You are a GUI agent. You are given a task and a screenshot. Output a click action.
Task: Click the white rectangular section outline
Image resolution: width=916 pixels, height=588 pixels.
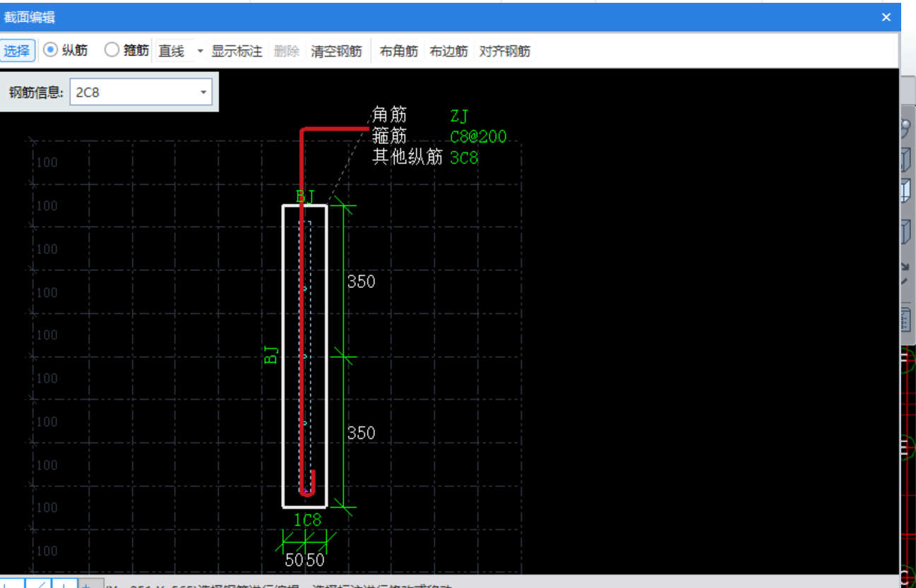tap(284, 356)
